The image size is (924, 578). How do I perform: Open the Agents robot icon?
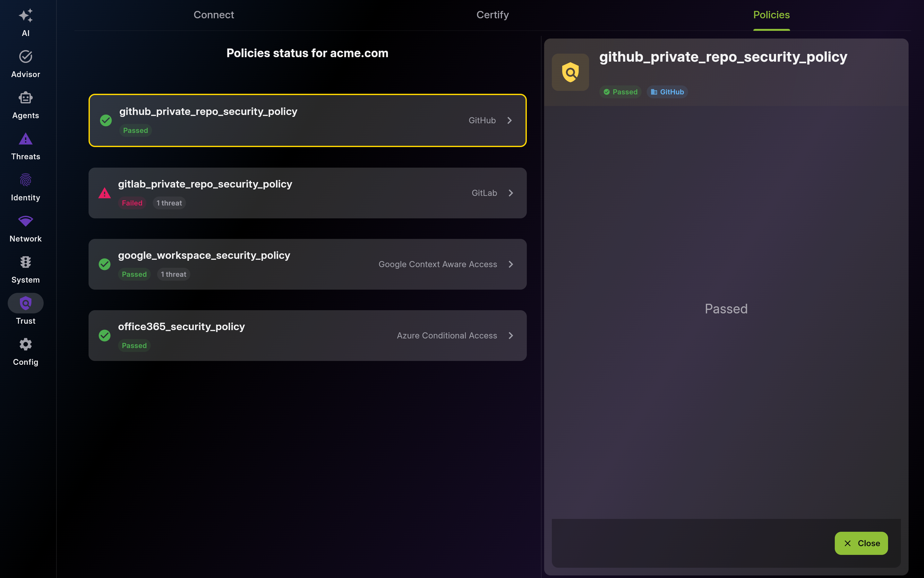pyautogui.click(x=26, y=98)
